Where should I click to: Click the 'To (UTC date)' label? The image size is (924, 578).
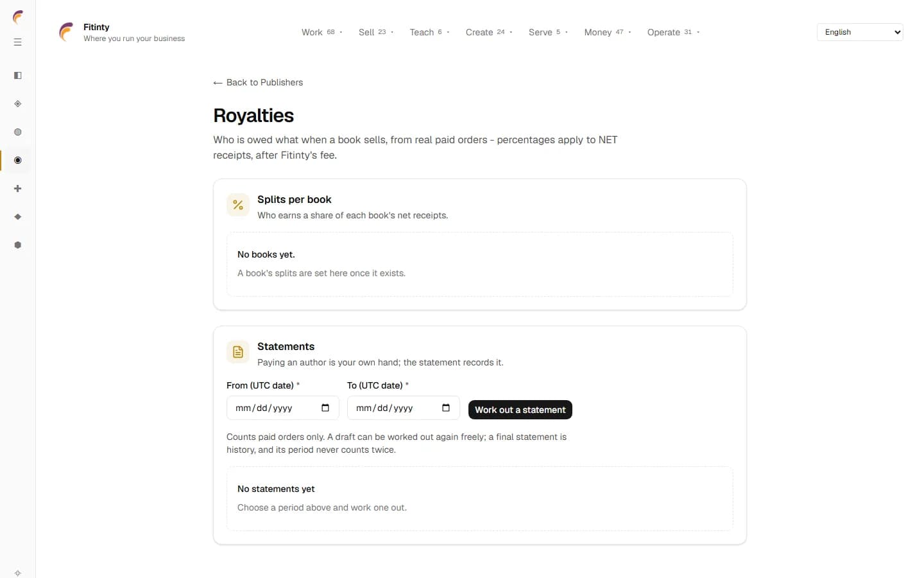pyautogui.click(x=375, y=385)
